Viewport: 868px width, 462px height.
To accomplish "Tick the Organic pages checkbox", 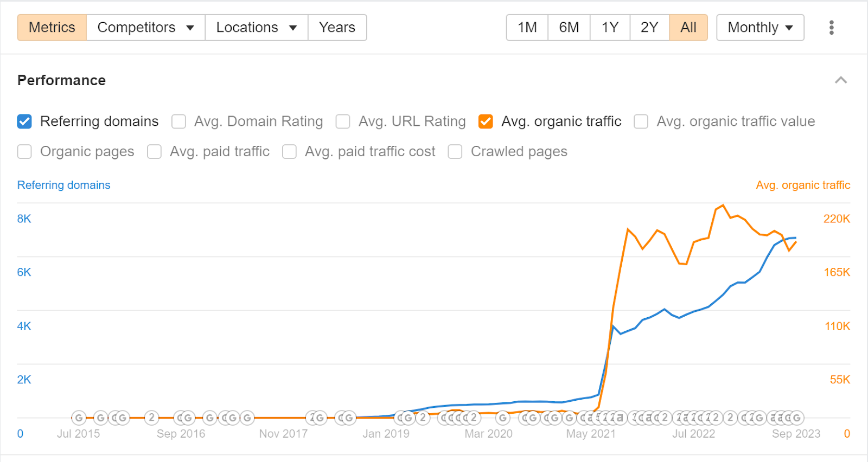I will click(x=24, y=152).
